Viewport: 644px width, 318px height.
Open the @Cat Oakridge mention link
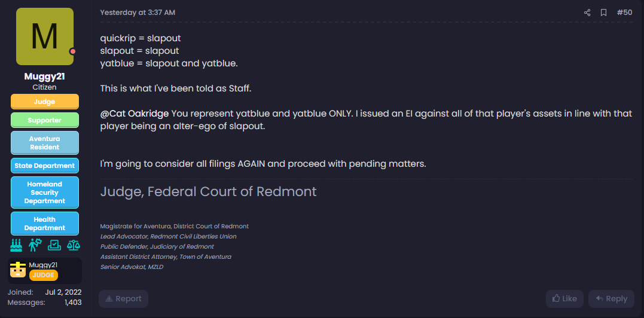(x=135, y=113)
